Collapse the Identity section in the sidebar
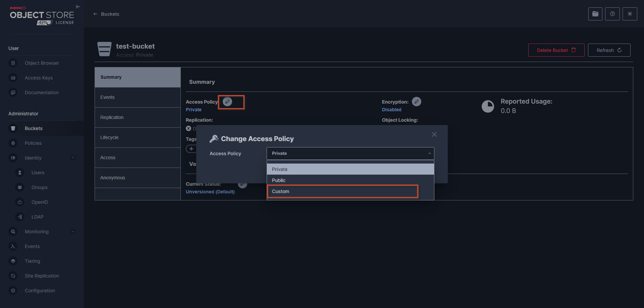Image resolution: width=644 pixels, height=308 pixels. (x=73, y=158)
